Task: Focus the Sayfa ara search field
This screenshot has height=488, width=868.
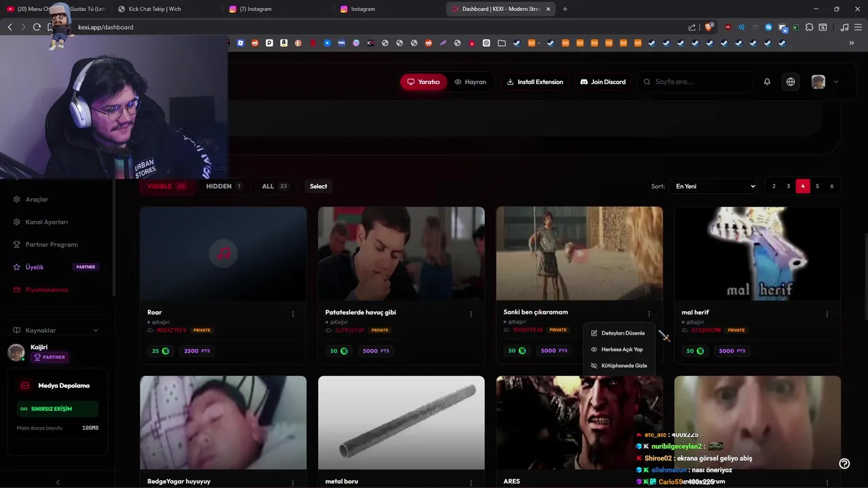Action: pyautogui.click(x=694, y=82)
